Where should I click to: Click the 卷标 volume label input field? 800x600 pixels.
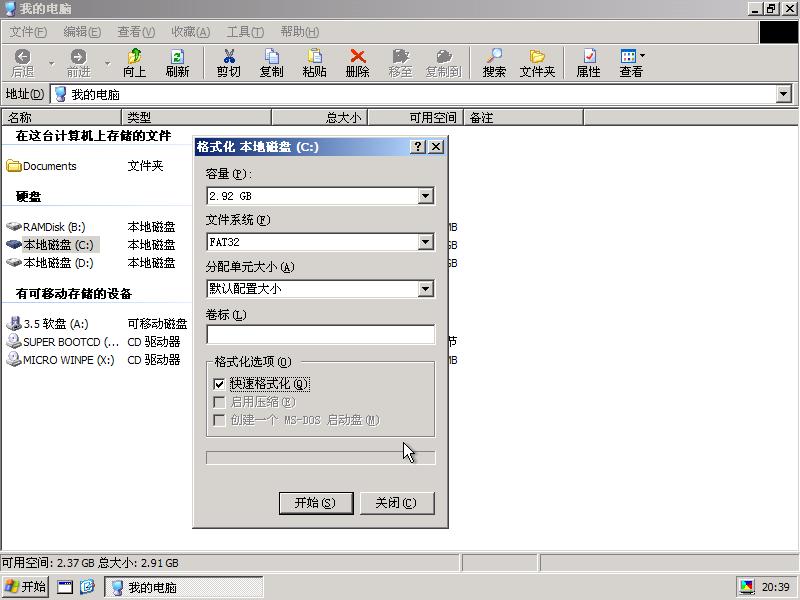[320, 334]
